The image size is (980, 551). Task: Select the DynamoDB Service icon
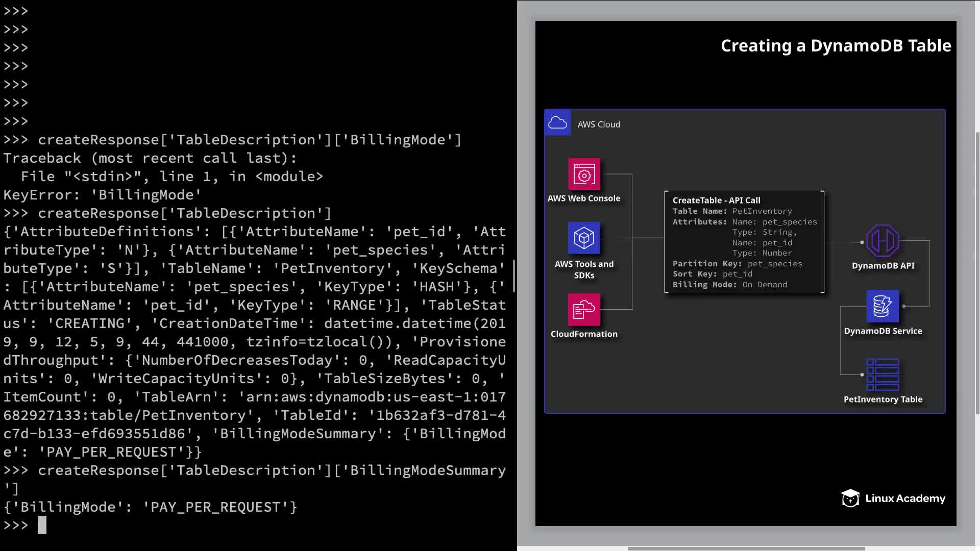pos(883,306)
